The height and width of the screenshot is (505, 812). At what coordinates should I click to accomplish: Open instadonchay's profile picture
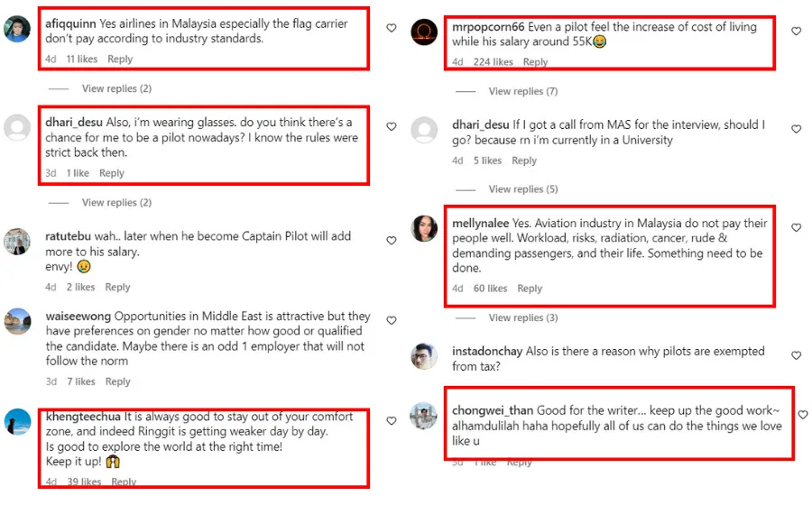pos(424,357)
